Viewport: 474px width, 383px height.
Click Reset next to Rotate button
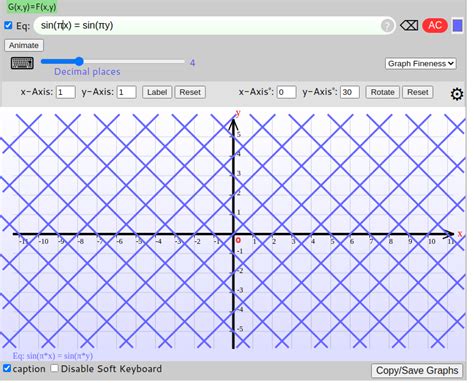(418, 92)
